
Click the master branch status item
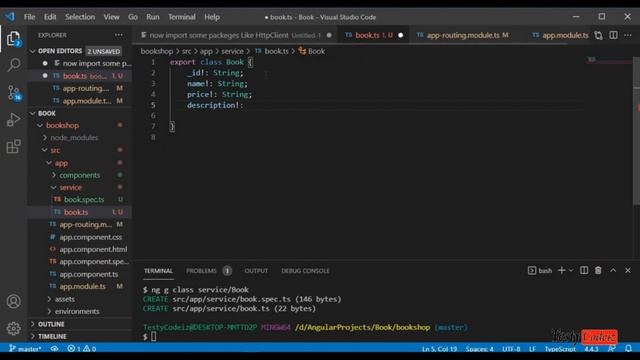pyautogui.click(x=25, y=349)
